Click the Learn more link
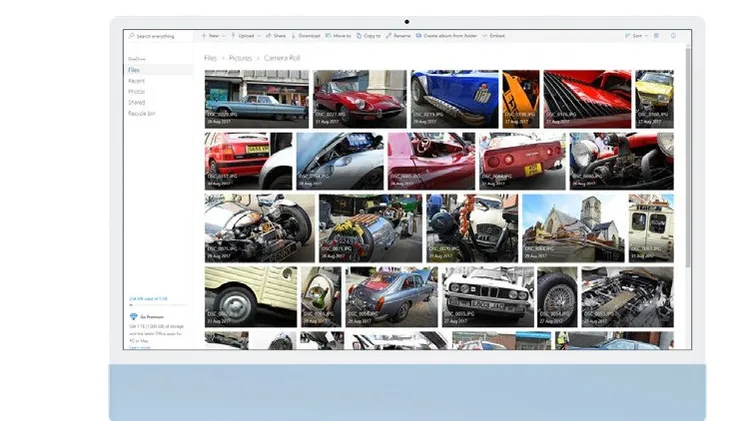 click(140, 347)
